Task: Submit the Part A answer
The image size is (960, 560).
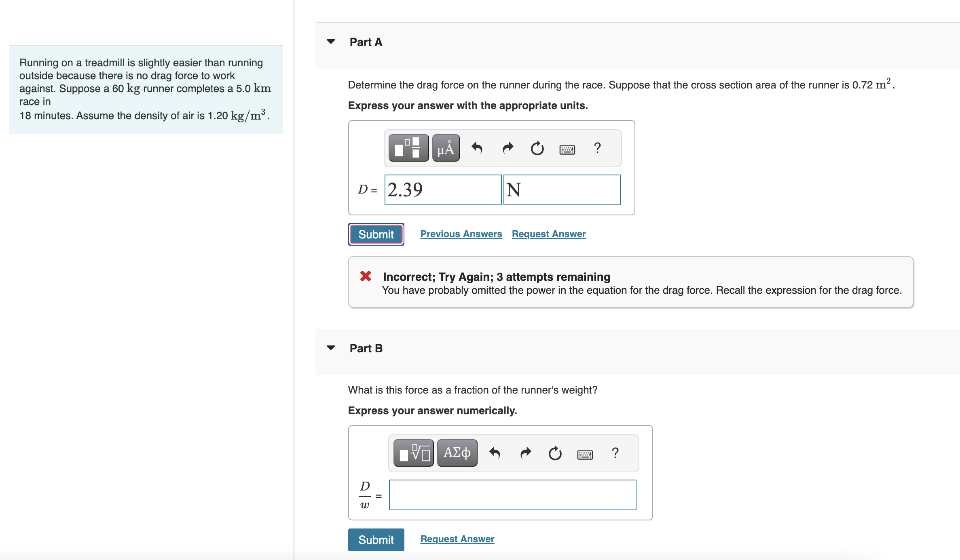Action: [376, 234]
